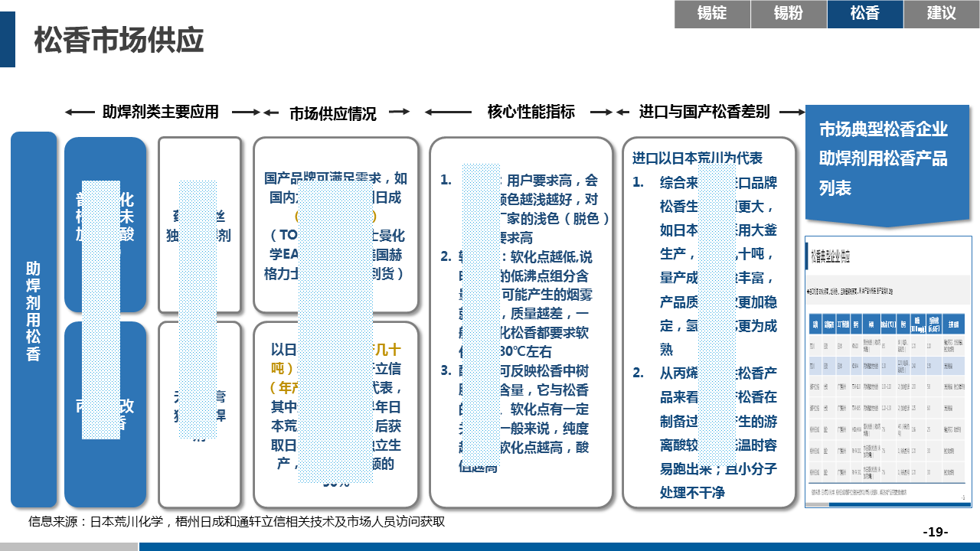This screenshot has height=551, width=980.
Task: Select the highlighted 松香 tab
Action: coord(865,14)
